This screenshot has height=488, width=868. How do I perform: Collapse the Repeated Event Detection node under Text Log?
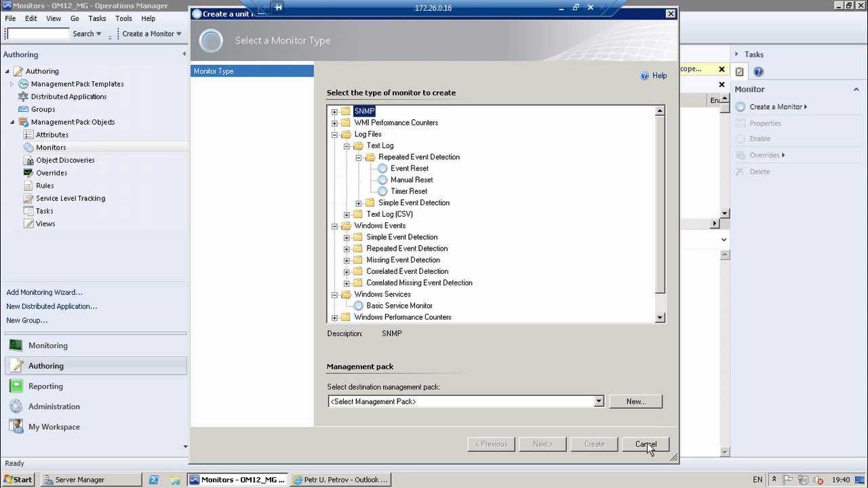pyautogui.click(x=359, y=157)
